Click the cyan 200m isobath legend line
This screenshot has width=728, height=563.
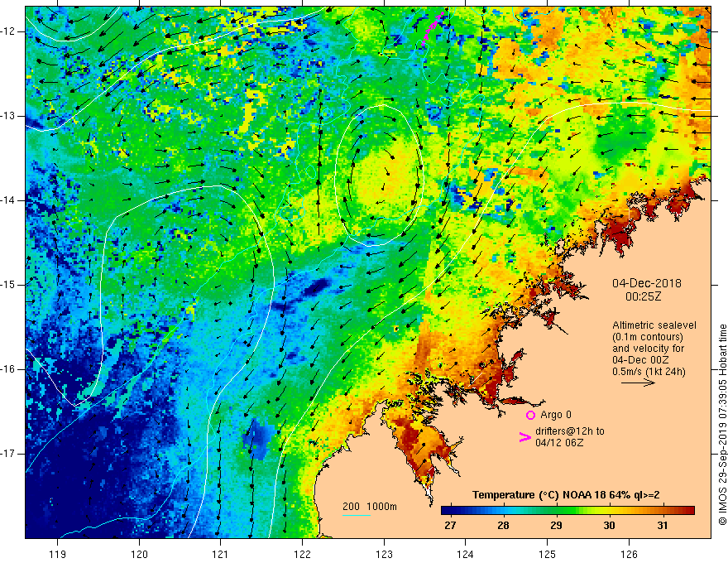(356, 515)
